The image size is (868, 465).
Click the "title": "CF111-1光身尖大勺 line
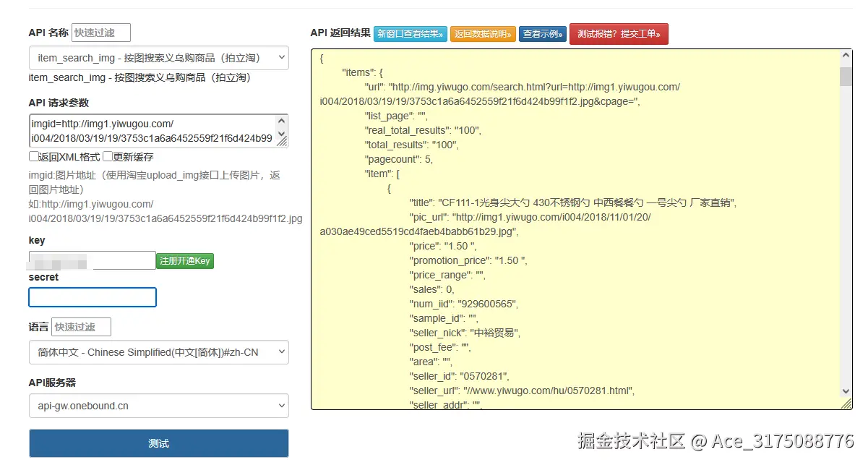pos(573,202)
